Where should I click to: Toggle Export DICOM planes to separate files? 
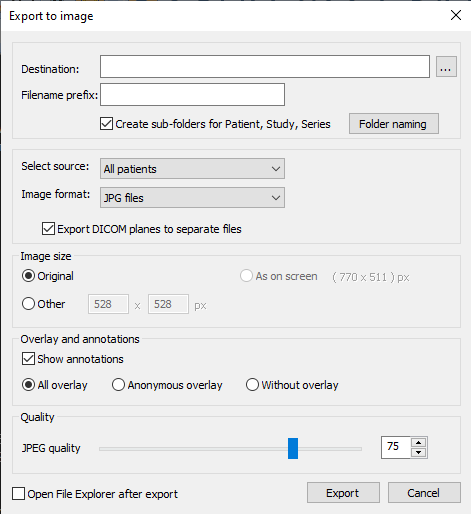click(48, 229)
